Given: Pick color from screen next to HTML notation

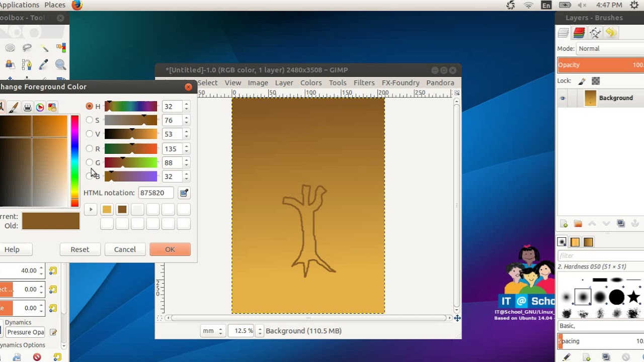Looking at the screenshot, I should (x=184, y=193).
